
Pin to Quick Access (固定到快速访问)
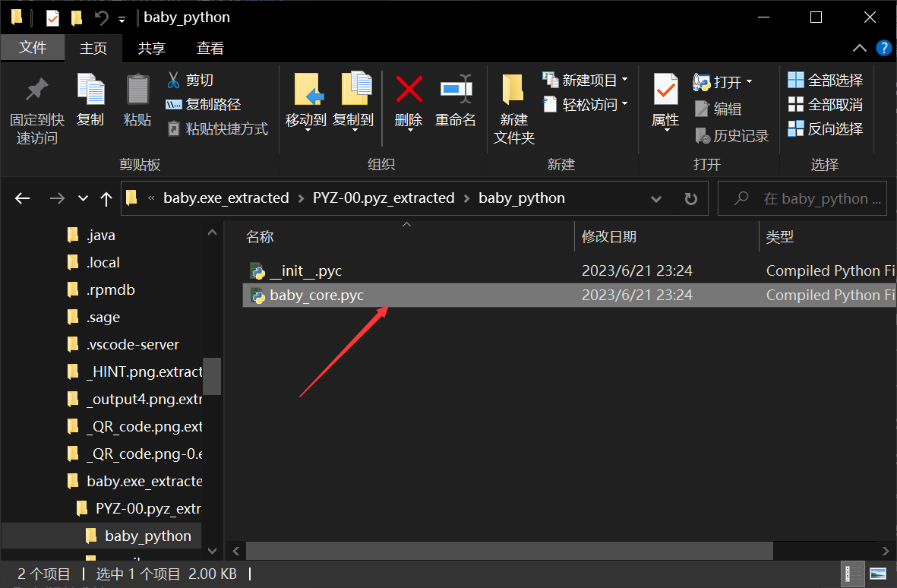point(37,110)
